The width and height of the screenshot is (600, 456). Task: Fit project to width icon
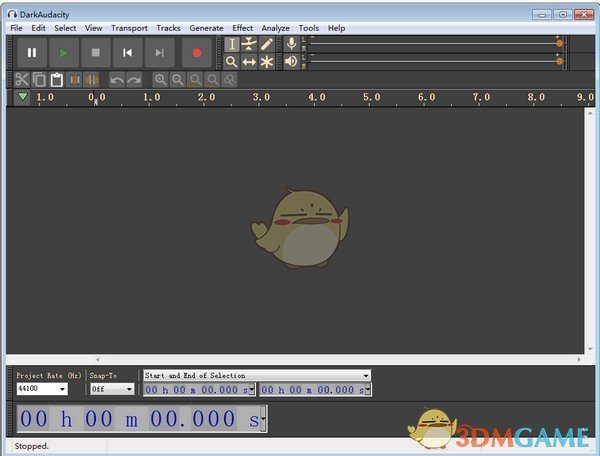[212, 80]
